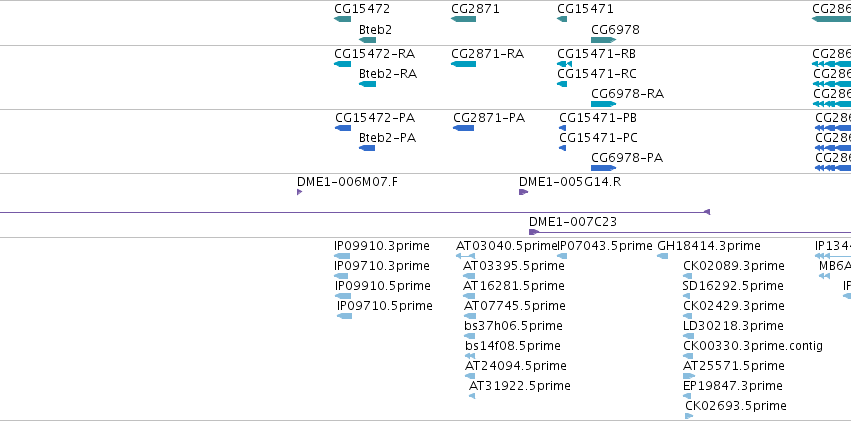Select BAC end DME1-006M07.F
The height and width of the screenshot is (421, 851).
click(x=299, y=192)
